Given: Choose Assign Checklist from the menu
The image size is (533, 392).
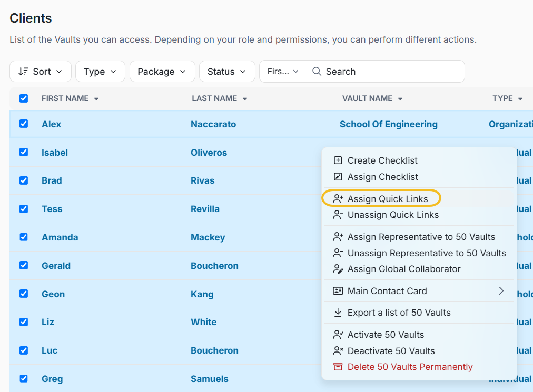Looking at the screenshot, I should pos(419,177).
